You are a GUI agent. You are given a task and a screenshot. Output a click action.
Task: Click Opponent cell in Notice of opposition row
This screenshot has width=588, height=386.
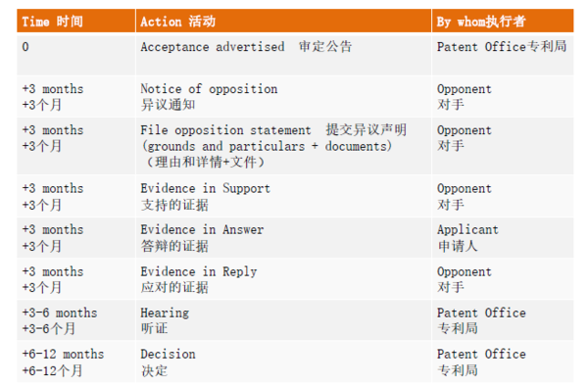pos(503,97)
